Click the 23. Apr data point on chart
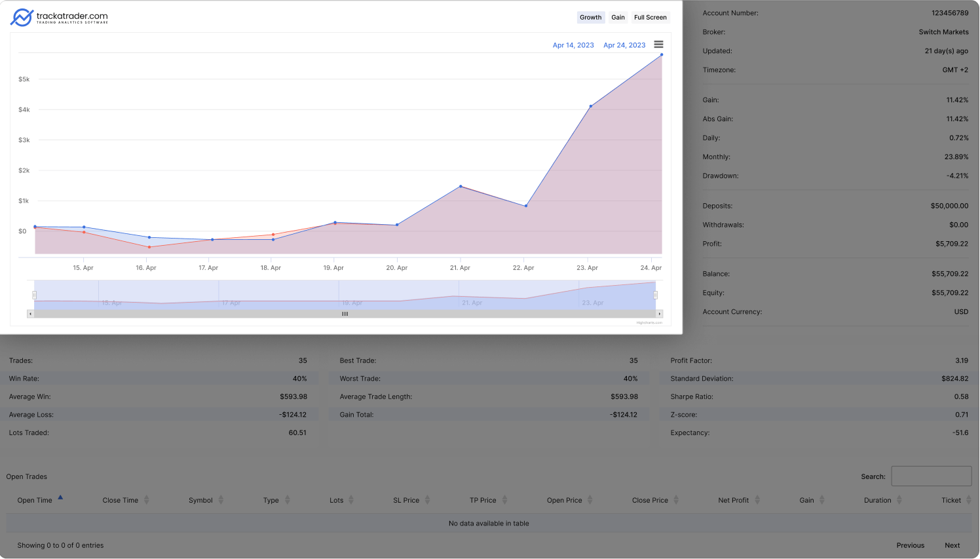The height and width of the screenshot is (559, 980). pos(591,106)
